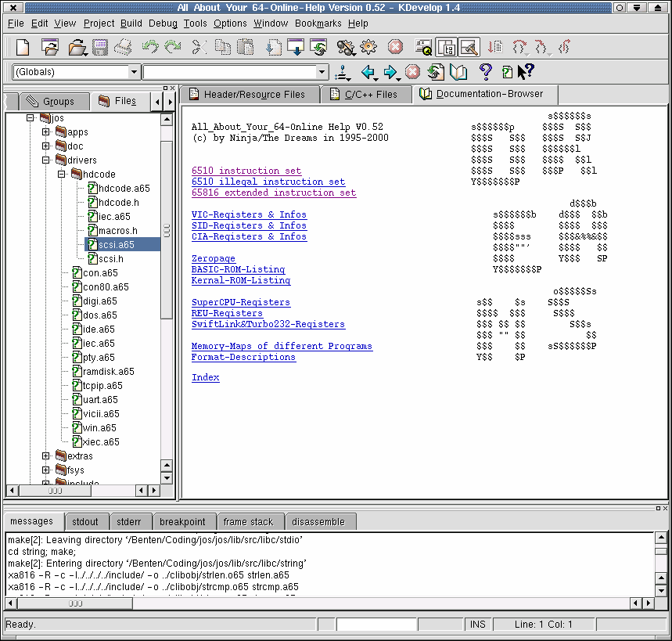This screenshot has height=641, width=672.
Task: Show the stderr output tab
Action: point(129,522)
